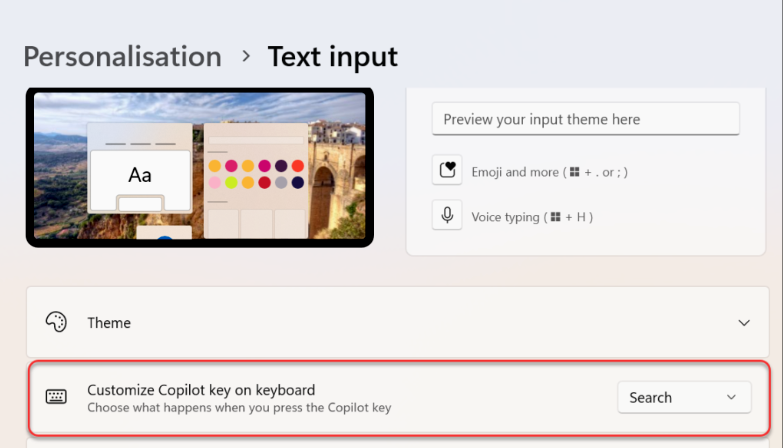The image size is (783, 448).
Task: Pick the lime green color dot
Action: pos(231,183)
